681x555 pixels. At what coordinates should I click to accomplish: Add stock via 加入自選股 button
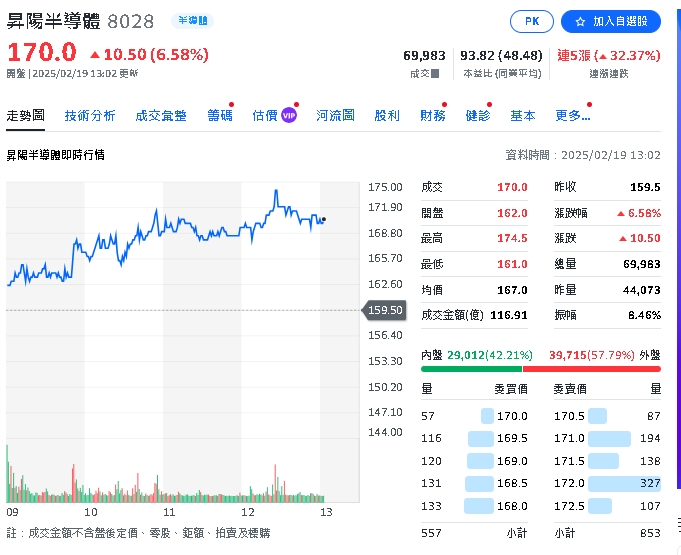click(611, 21)
